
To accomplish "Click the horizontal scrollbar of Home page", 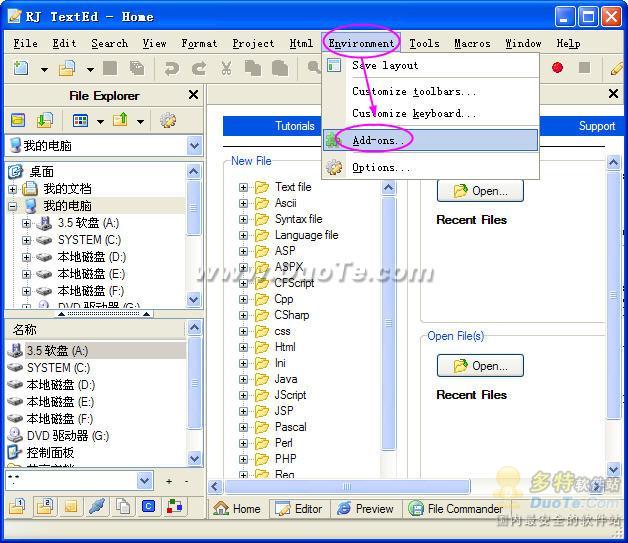I will tap(347, 487).
